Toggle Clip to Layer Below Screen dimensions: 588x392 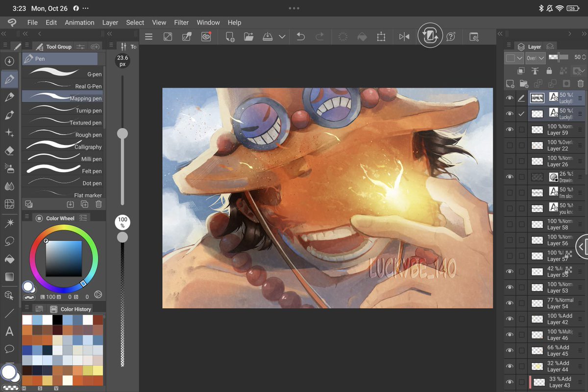pyautogui.click(x=521, y=71)
